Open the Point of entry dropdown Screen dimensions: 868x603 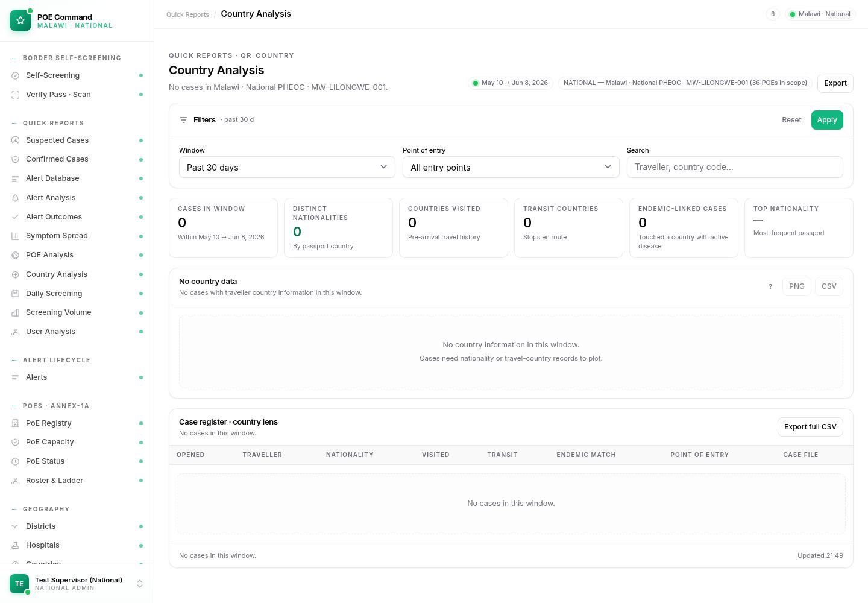click(511, 167)
